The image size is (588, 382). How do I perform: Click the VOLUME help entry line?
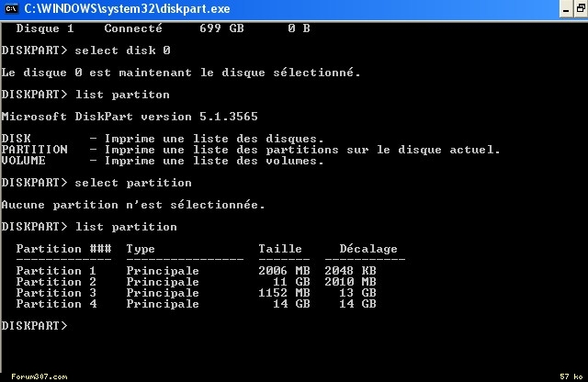click(x=163, y=161)
